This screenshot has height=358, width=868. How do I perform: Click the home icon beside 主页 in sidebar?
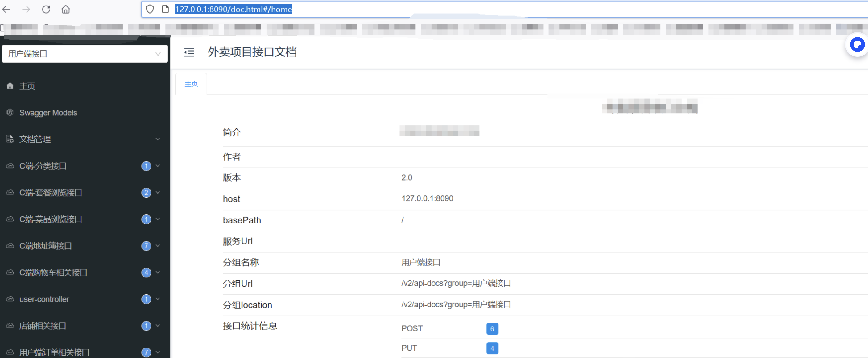pos(10,85)
